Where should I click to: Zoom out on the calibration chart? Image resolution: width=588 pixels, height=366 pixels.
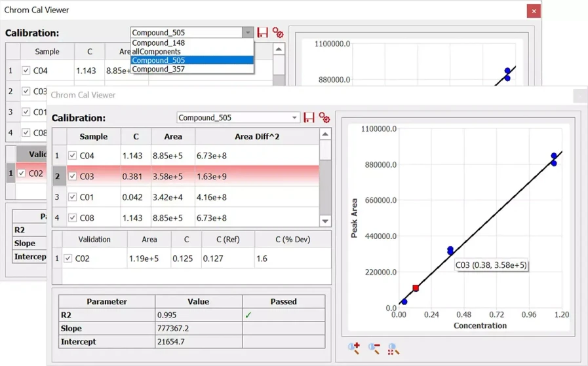[x=374, y=348]
